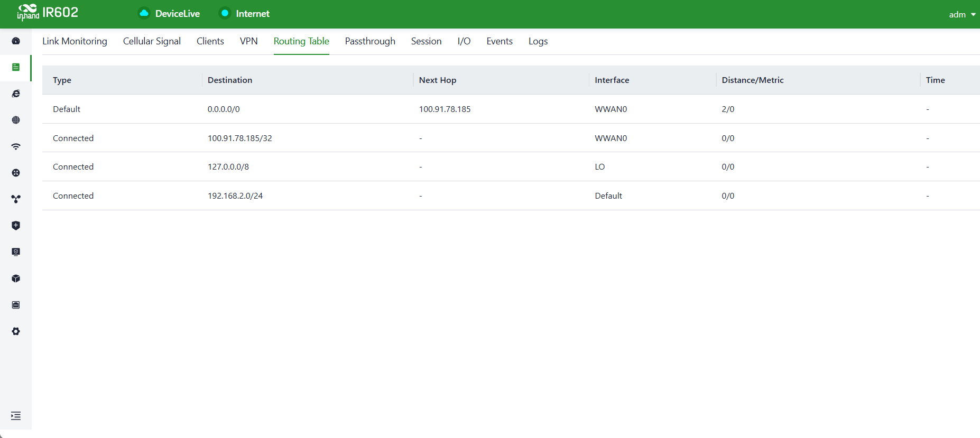
Task: Select the Default route row 0.0.0.0/0
Action: pyautogui.click(x=511, y=109)
